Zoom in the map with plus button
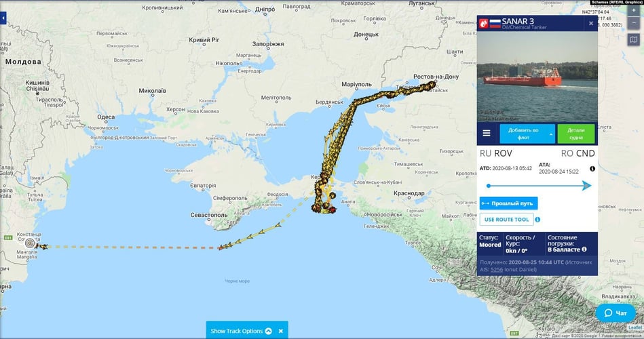644x339 pixels. point(634,12)
